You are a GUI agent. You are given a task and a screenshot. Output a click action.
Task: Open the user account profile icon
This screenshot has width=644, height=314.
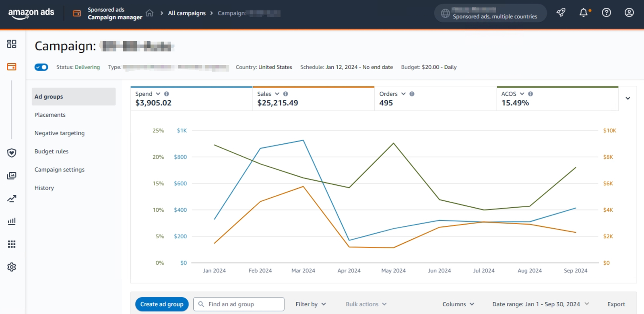[x=629, y=13]
